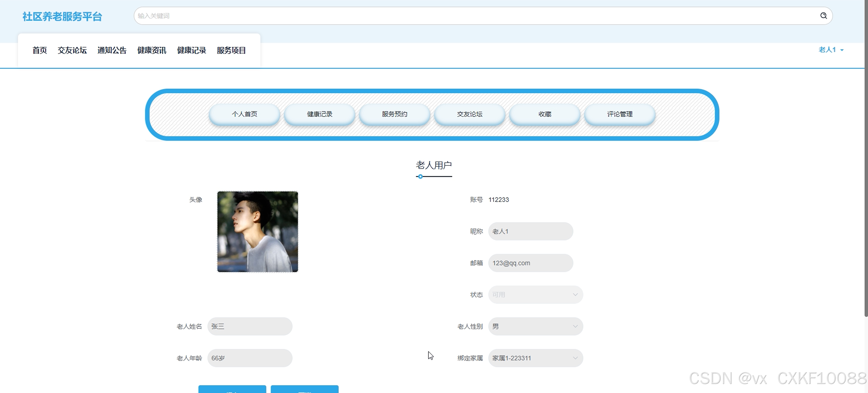This screenshot has height=393, width=868.
Task: Click the 老人年龄 age input field
Action: [x=250, y=358]
